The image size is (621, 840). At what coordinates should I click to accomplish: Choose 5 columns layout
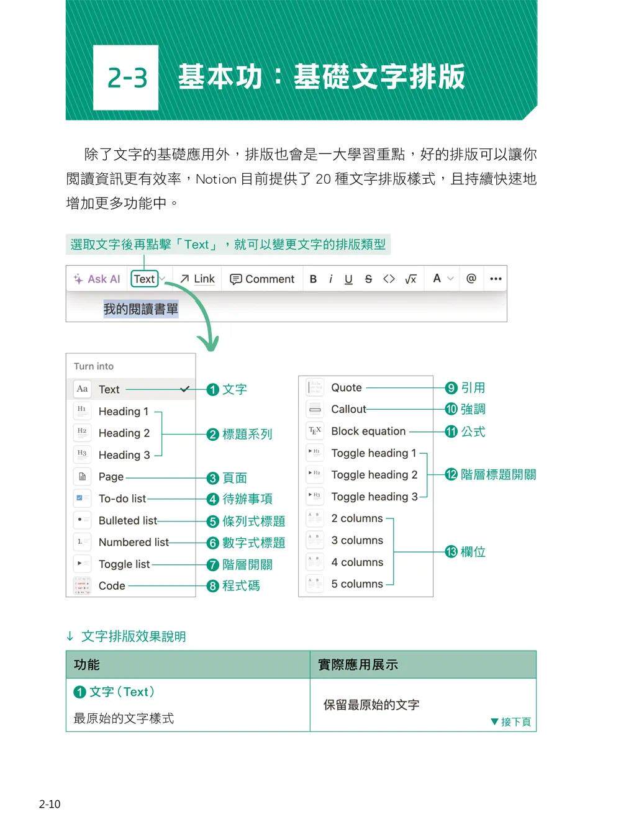[366, 584]
